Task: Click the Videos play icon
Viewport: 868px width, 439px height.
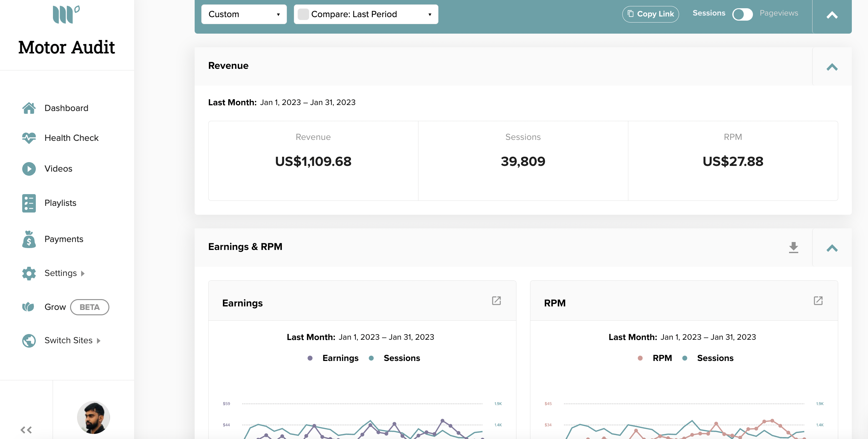Action: pos(29,168)
